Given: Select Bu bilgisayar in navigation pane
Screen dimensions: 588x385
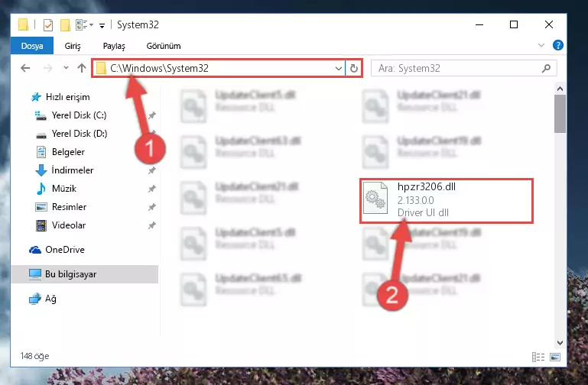Looking at the screenshot, I should click(x=85, y=274).
